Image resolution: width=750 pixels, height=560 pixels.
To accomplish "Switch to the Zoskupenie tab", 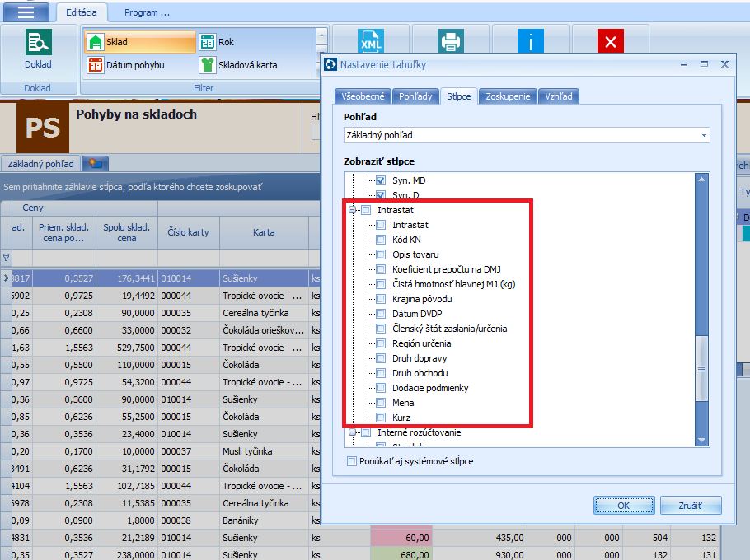I will 508,96.
